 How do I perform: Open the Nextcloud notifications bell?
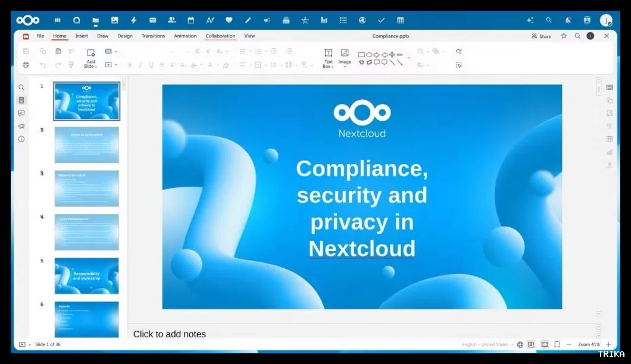coord(568,20)
